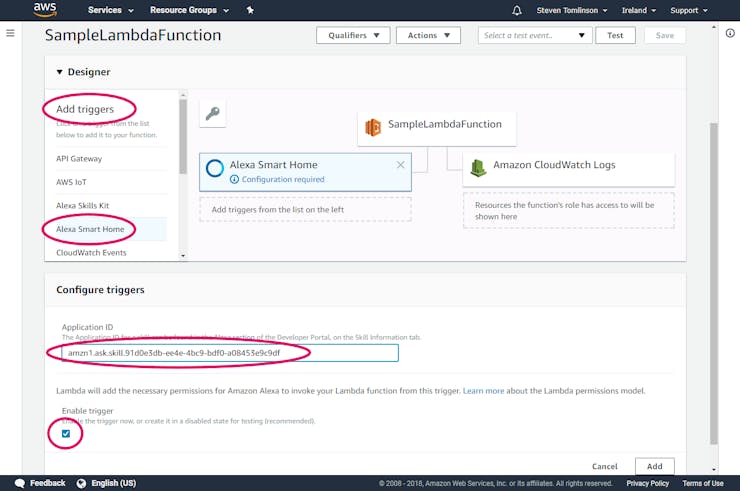The width and height of the screenshot is (740, 491).
Task: Click the SampleLambdaFunction page title
Action: pyautogui.click(x=133, y=35)
